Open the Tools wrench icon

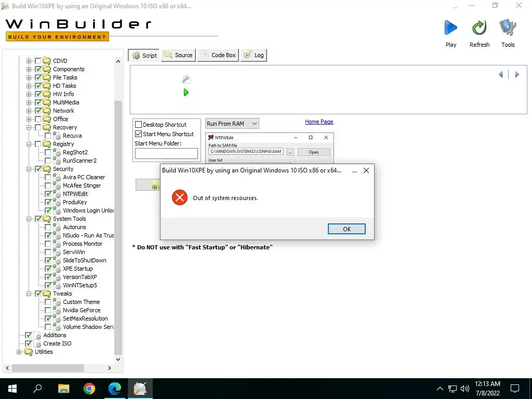(x=508, y=28)
